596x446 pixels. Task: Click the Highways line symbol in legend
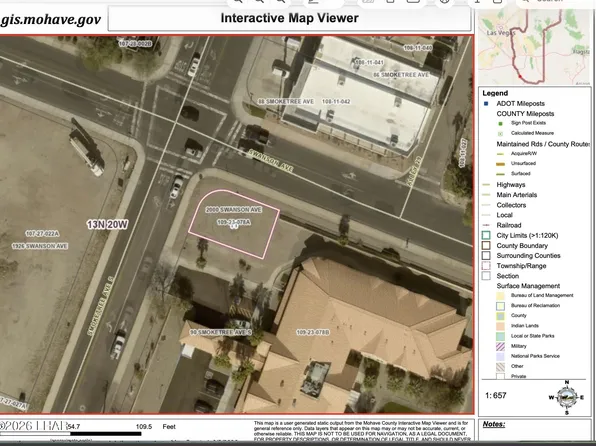486,185
